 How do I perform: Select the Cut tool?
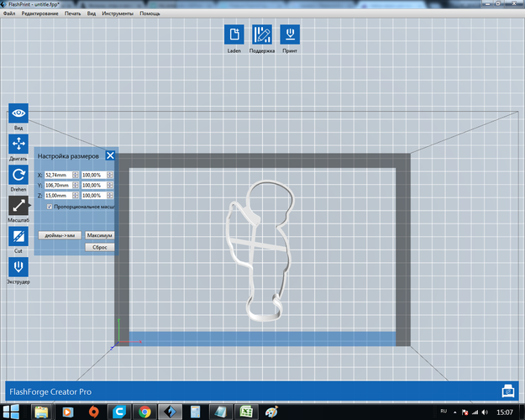(18, 236)
